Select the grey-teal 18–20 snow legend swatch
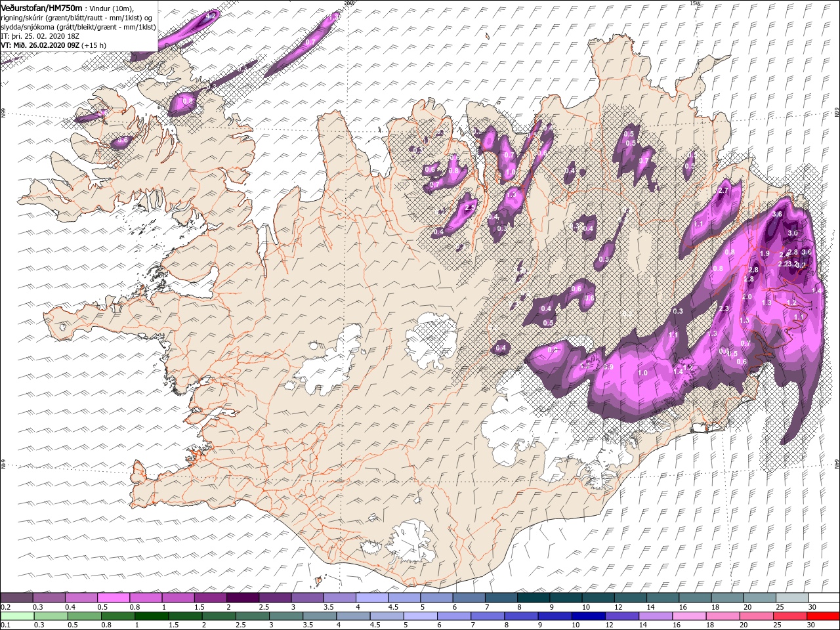This screenshot has width=840, height=630. pyautogui.click(x=727, y=597)
